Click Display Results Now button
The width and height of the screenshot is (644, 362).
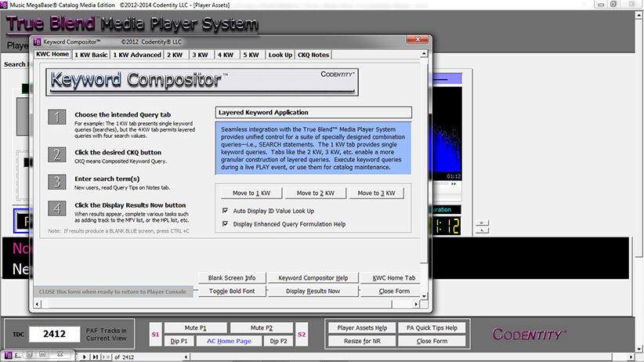click(x=313, y=291)
